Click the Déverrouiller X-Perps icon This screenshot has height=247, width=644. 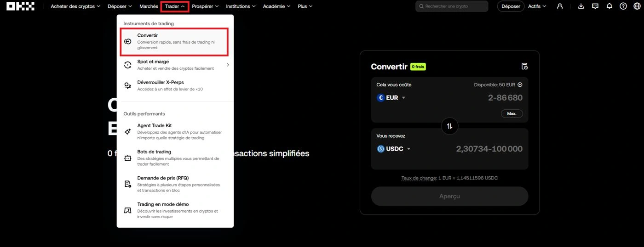pyautogui.click(x=128, y=86)
